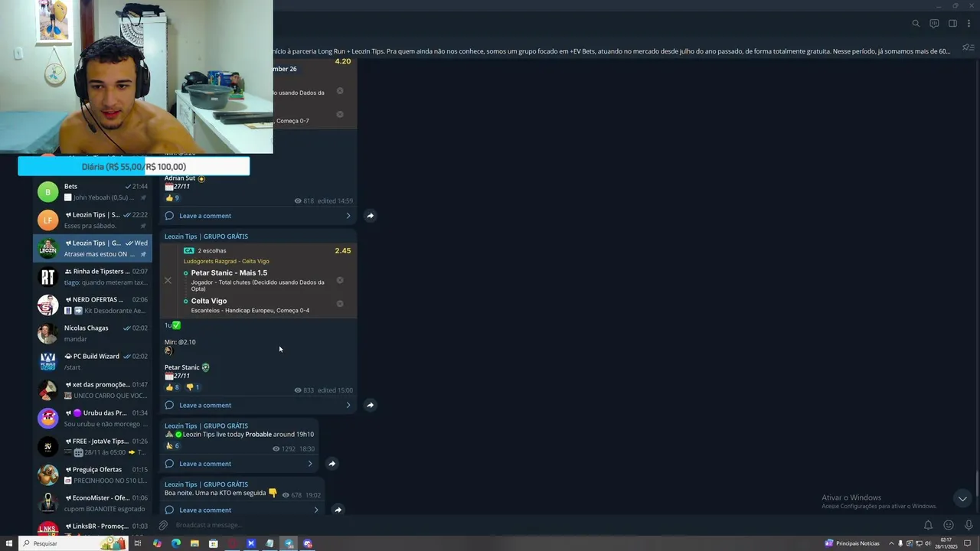980x551 pixels.
Task: Share the 'Boa noite' post
Action: tap(338, 510)
